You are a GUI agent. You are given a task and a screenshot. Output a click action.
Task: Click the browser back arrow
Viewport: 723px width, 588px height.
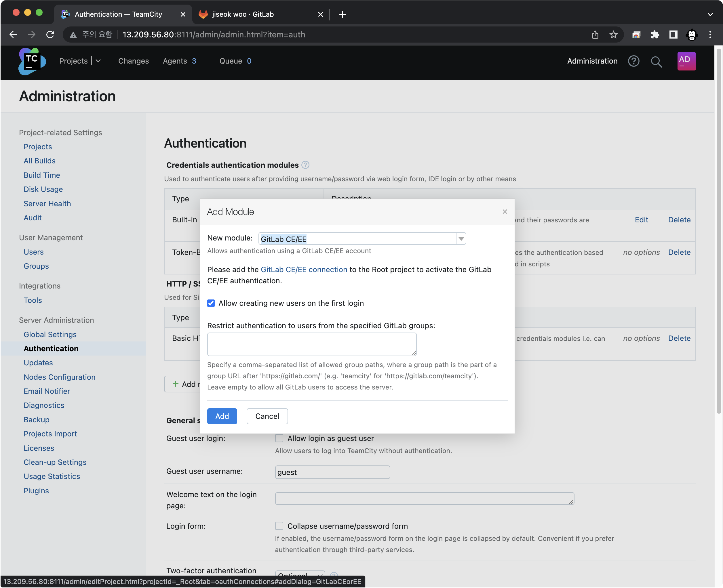click(x=13, y=35)
